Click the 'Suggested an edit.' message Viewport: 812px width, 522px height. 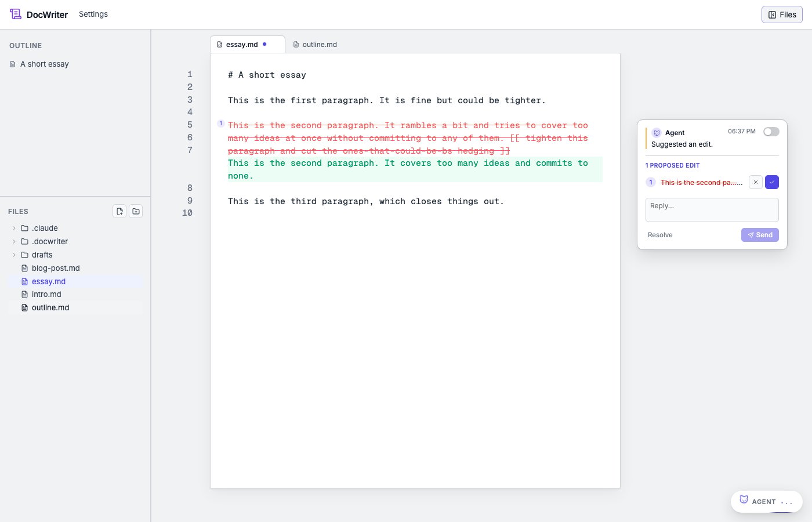click(x=682, y=144)
